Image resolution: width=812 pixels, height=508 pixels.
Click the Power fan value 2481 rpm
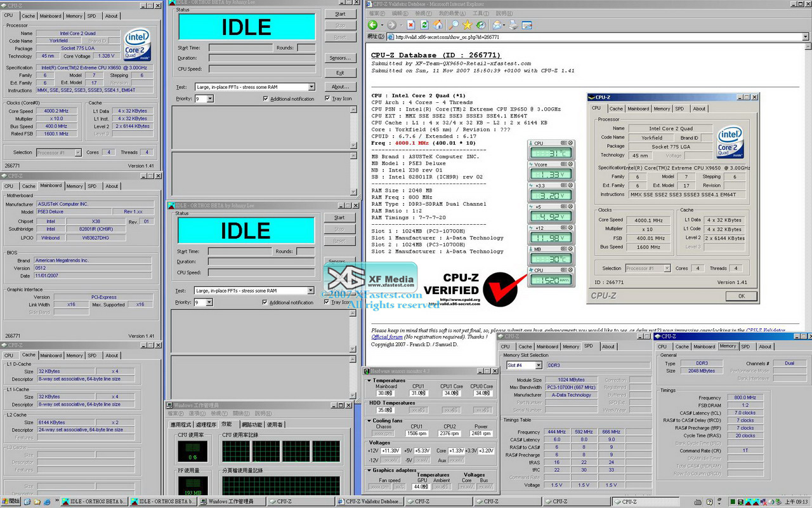[x=481, y=434]
